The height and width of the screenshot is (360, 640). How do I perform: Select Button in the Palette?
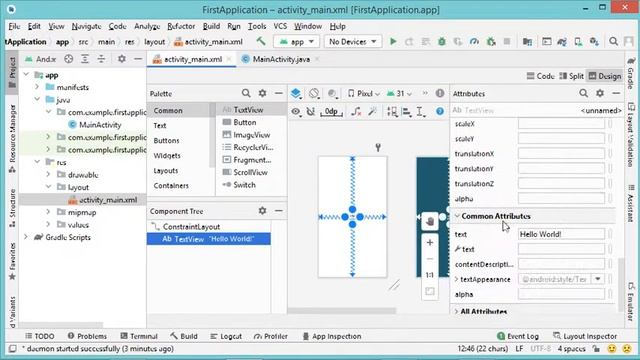[244, 122]
